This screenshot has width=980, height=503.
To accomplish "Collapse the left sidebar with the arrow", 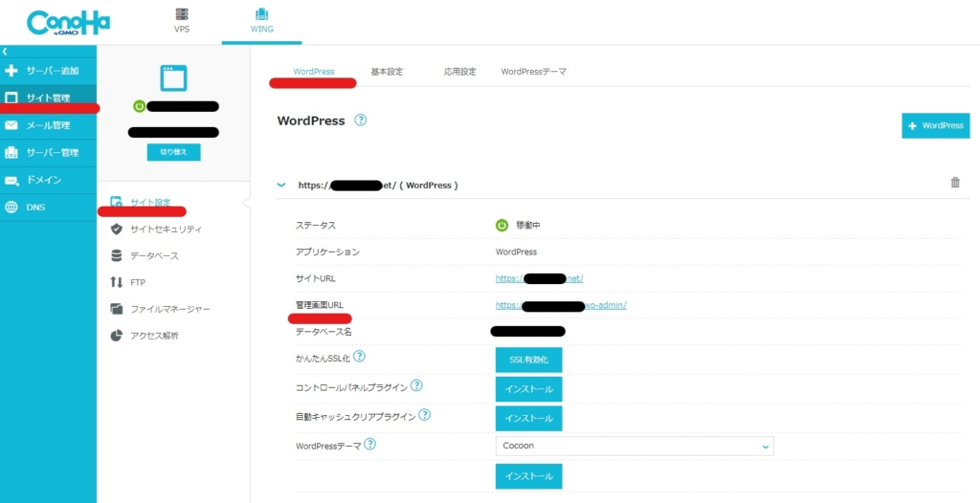I will coord(5,52).
